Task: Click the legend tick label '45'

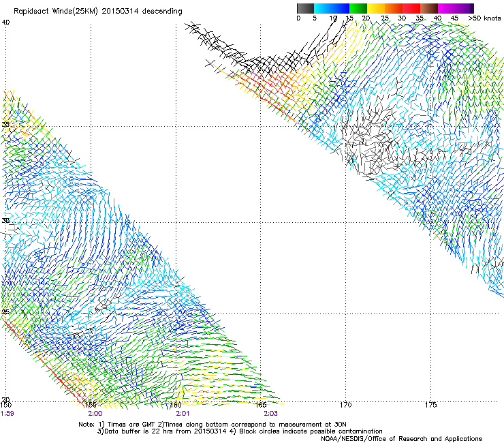Action: (x=454, y=18)
